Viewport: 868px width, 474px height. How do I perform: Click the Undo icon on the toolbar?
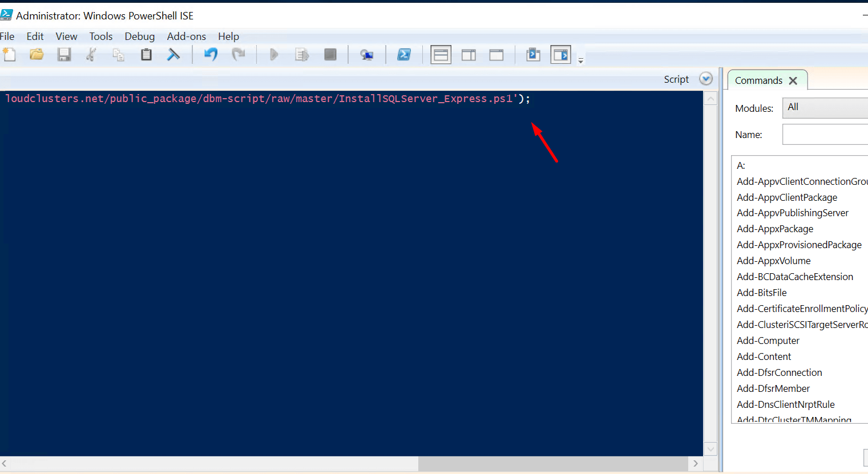click(211, 54)
